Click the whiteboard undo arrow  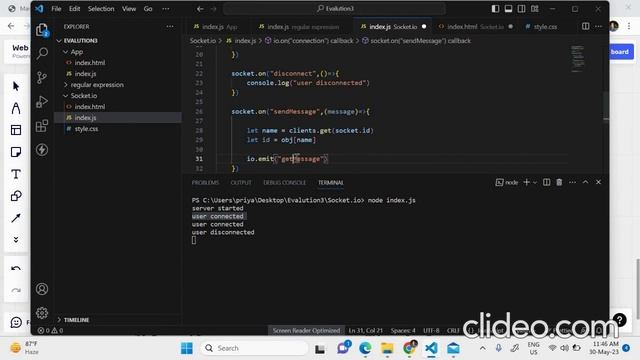click(16, 268)
